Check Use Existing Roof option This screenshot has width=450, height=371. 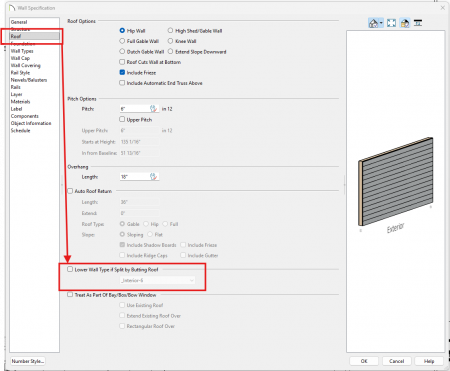click(122, 305)
